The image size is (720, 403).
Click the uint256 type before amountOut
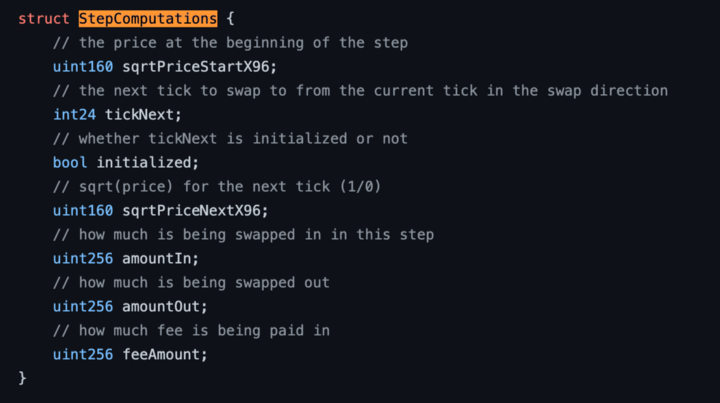click(x=83, y=306)
